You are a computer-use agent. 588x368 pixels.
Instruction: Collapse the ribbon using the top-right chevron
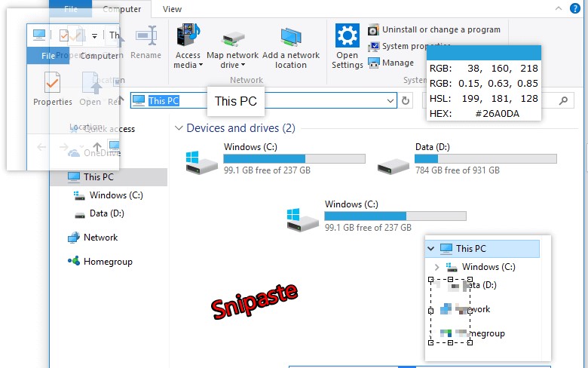click(559, 8)
